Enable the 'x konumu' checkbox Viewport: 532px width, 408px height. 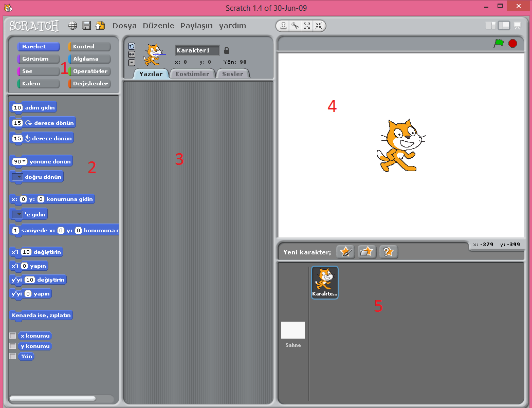(x=13, y=336)
